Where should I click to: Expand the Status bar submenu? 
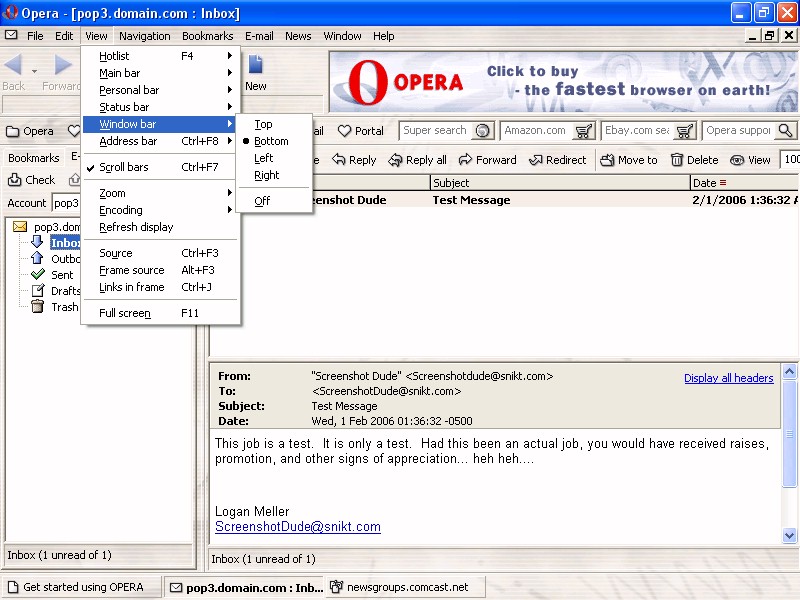[x=161, y=107]
